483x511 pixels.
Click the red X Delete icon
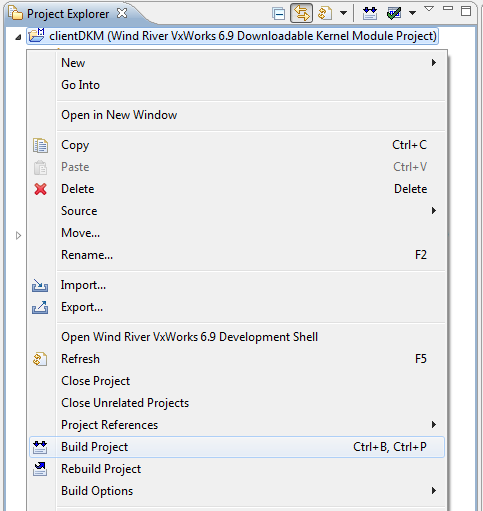pyautogui.click(x=40, y=189)
